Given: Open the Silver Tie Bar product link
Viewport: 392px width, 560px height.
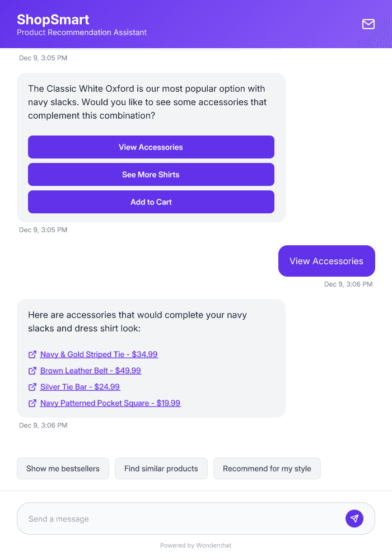Looking at the screenshot, I should 80,387.
